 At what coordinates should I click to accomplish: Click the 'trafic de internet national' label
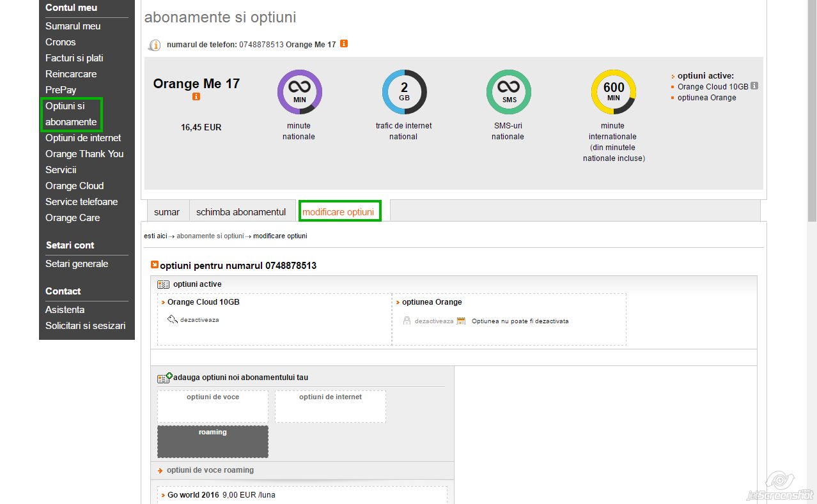(x=403, y=131)
